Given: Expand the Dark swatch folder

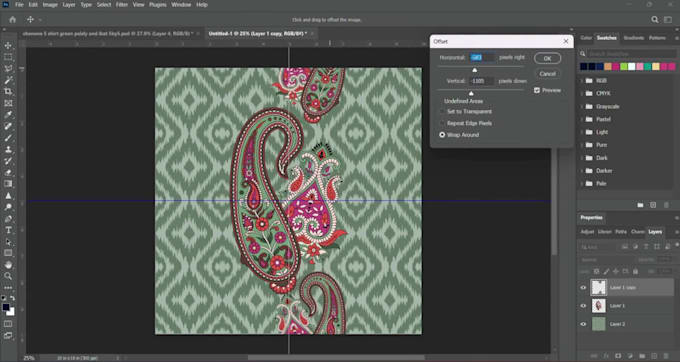Looking at the screenshot, I should 582,158.
